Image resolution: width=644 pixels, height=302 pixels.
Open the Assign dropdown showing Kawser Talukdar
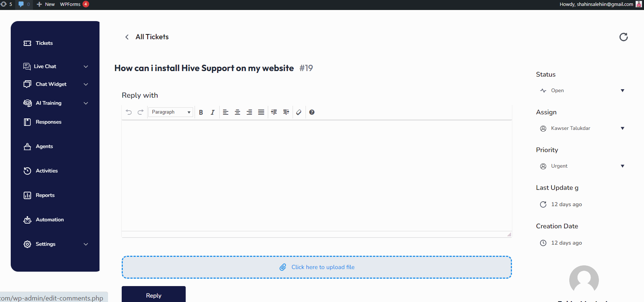[582, 128]
